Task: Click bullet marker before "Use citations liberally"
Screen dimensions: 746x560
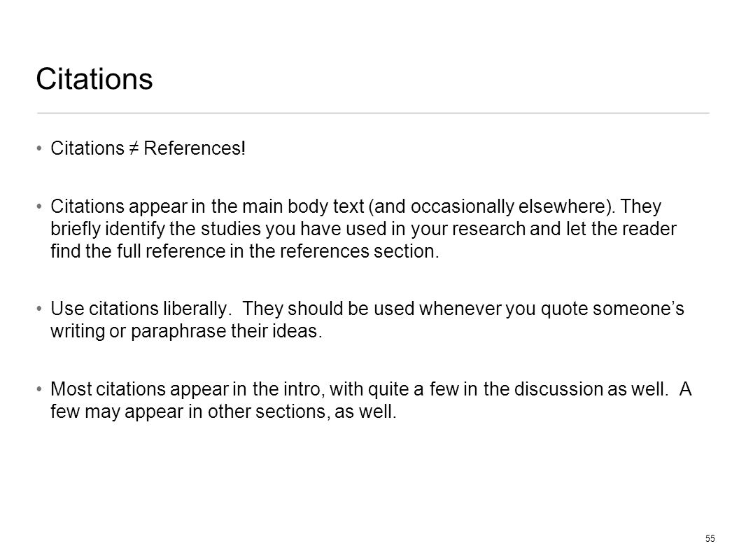Action: 39,309
